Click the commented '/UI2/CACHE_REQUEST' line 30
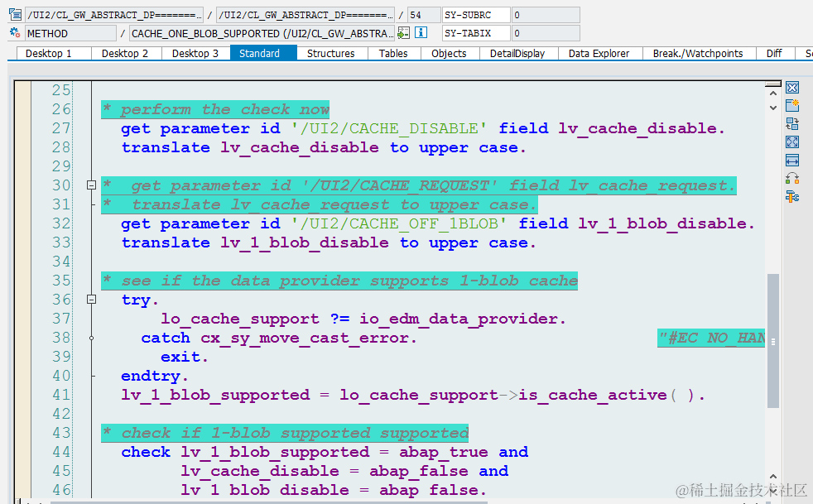813x504 pixels. click(418, 185)
